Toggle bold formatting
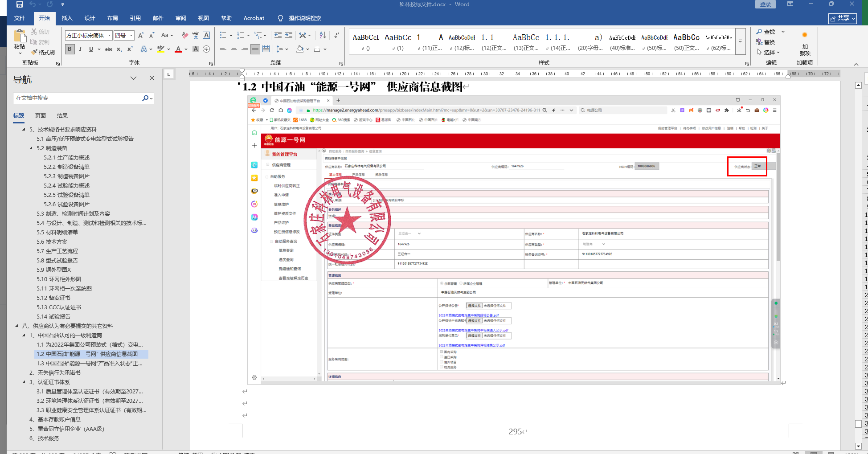The width and height of the screenshot is (868, 454). point(70,49)
